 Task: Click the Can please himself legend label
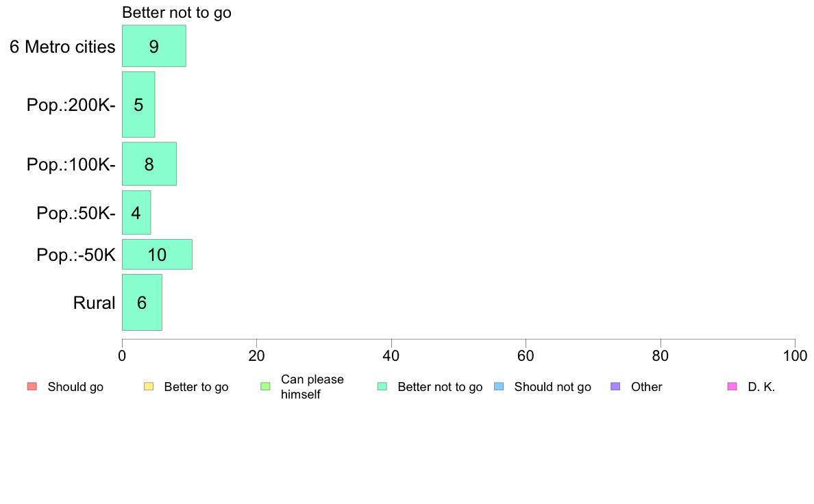(312, 387)
